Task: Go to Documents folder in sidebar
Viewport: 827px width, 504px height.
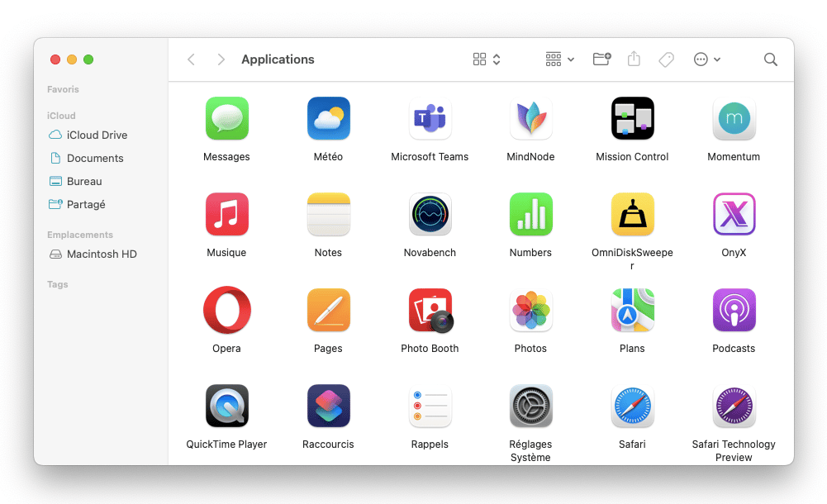Action: (x=95, y=158)
